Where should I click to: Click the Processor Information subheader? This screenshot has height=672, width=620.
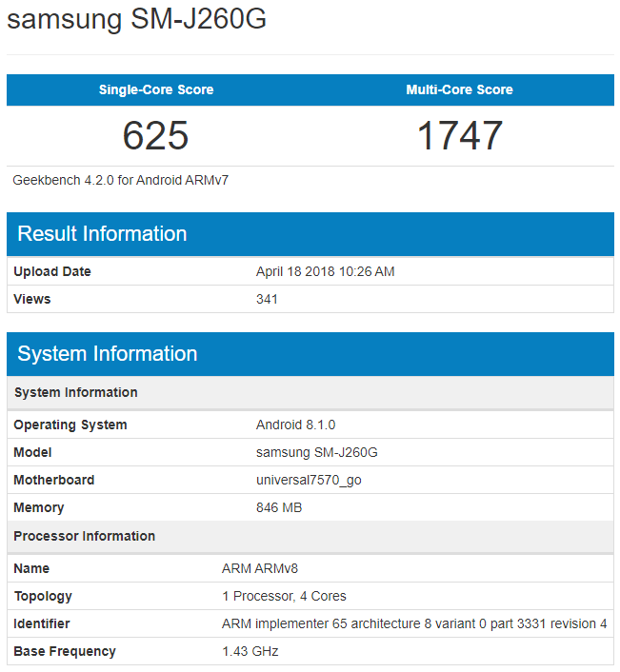tap(310, 536)
